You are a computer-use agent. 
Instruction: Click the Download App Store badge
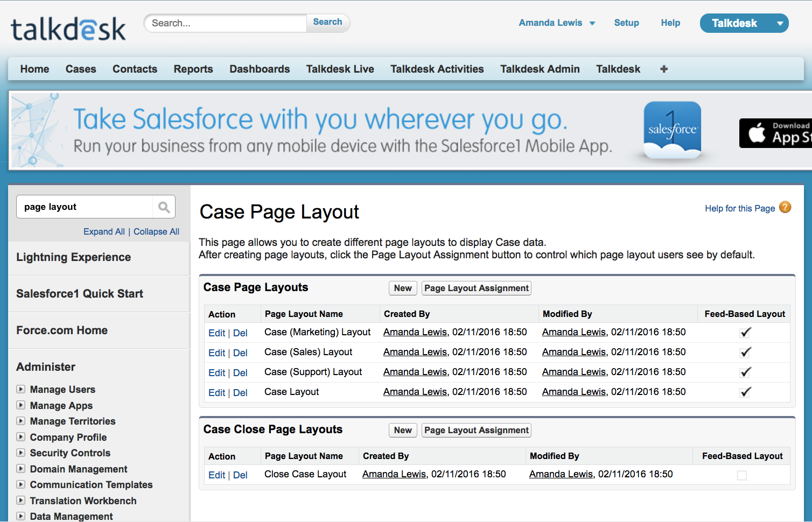coord(775,133)
